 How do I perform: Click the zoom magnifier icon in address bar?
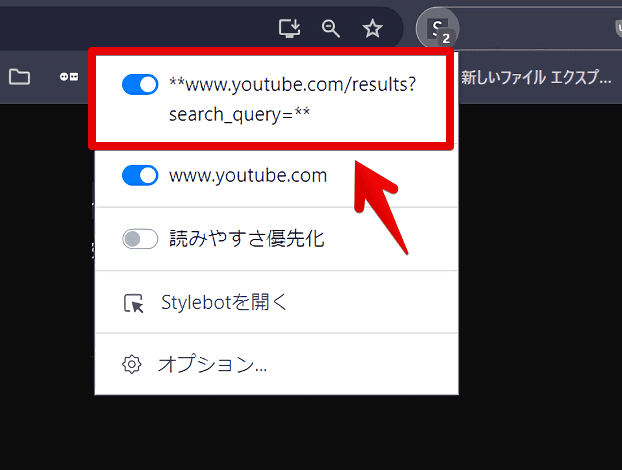coord(330,29)
